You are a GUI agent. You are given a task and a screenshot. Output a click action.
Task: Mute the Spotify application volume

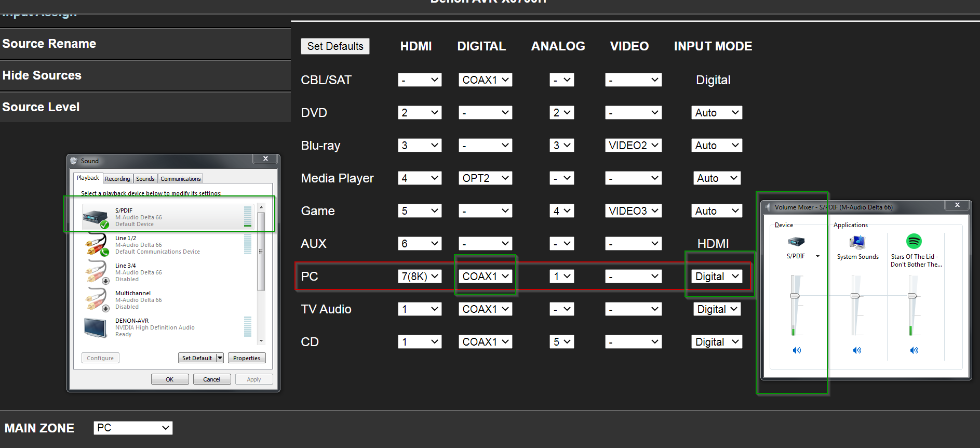pos(914,350)
